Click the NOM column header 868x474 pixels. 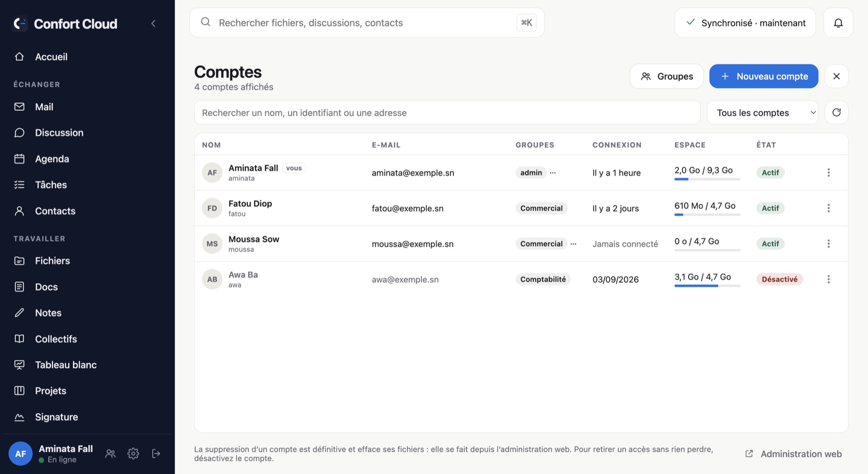[211, 145]
